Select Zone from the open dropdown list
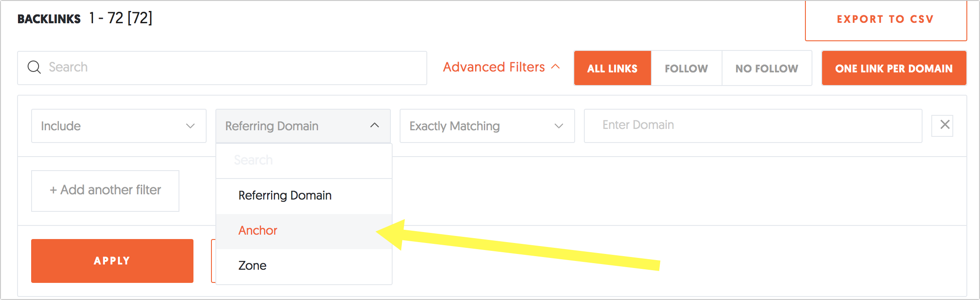 coord(252,265)
